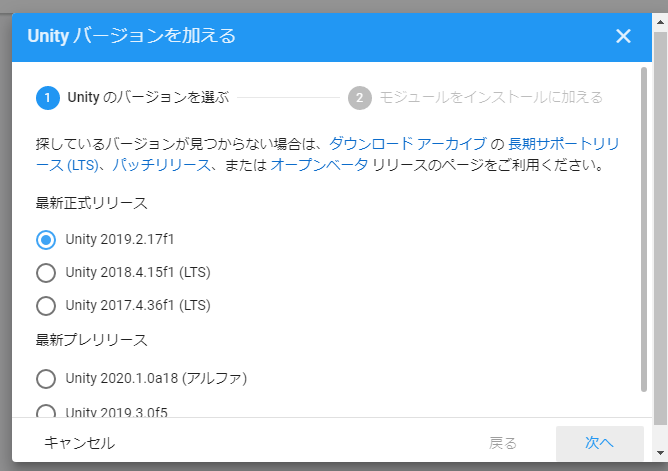Image resolution: width=668 pixels, height=471 pixels.
Task: Click the Unity のバージョンを選ぶ step label
Action: [x=148, y=98]
